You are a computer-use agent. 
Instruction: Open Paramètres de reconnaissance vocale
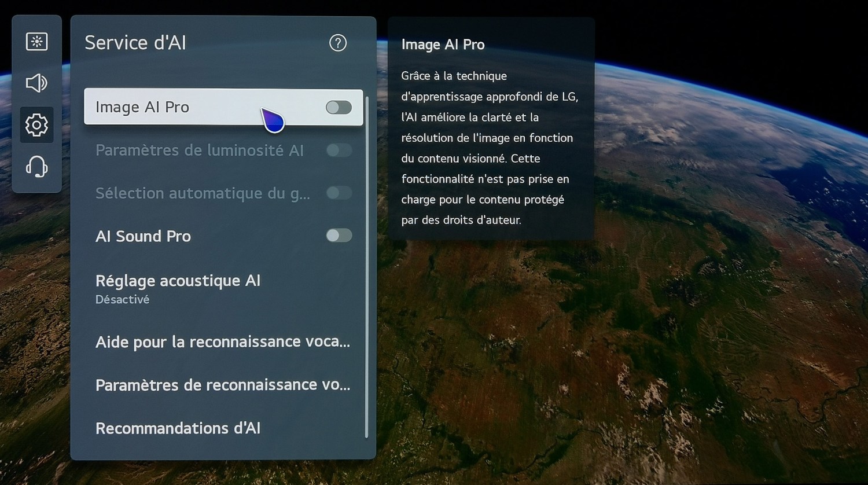pyautogui.click(x=223, y=385)
